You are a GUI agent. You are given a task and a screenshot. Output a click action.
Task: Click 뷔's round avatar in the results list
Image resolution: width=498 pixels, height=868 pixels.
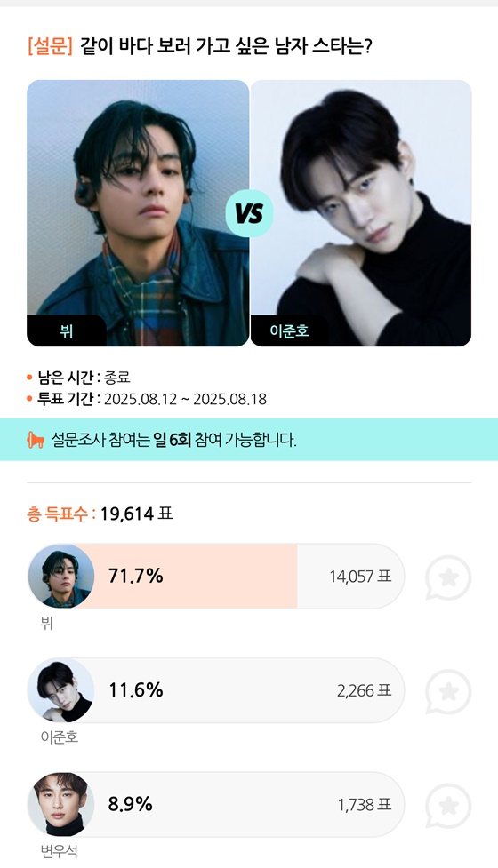[61, 577]
